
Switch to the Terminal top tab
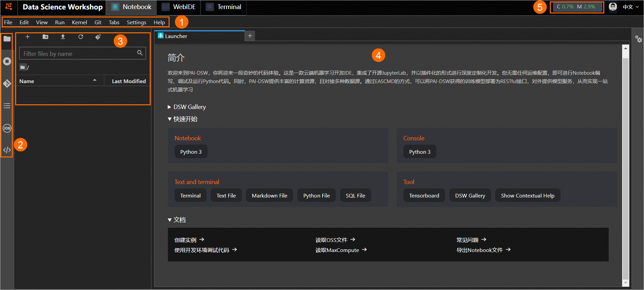pyautogui.click(x=224, y=7)
